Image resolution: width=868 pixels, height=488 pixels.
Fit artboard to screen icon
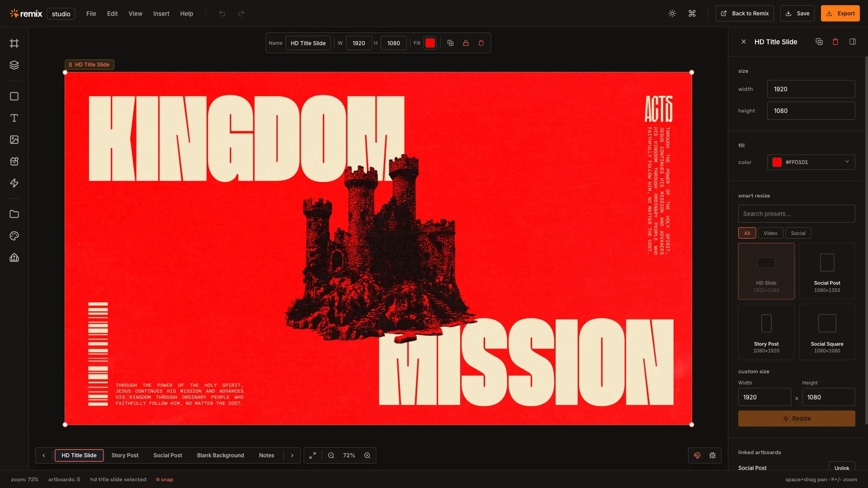click(x=312, y=455)
